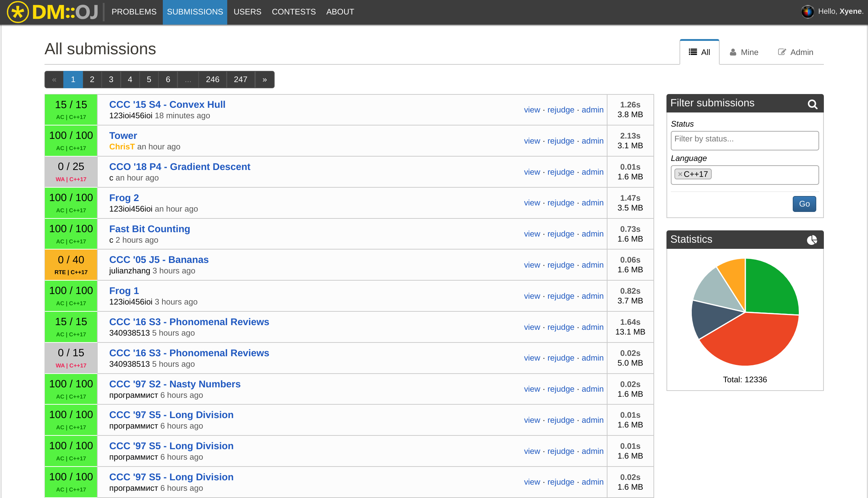Click the Xyene user avatar
Viewport: 868px width, 498px height.
pyautogui.click(x=807, y=12)
